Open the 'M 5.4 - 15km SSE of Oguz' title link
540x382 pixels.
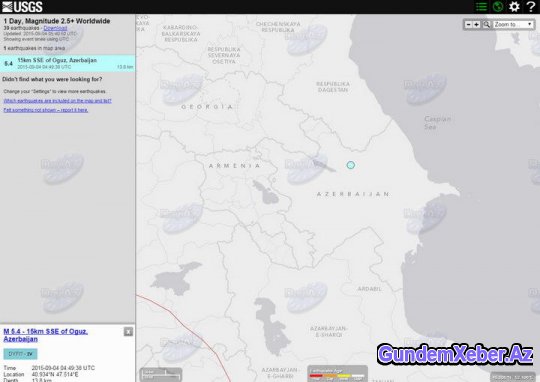point(45,335)
